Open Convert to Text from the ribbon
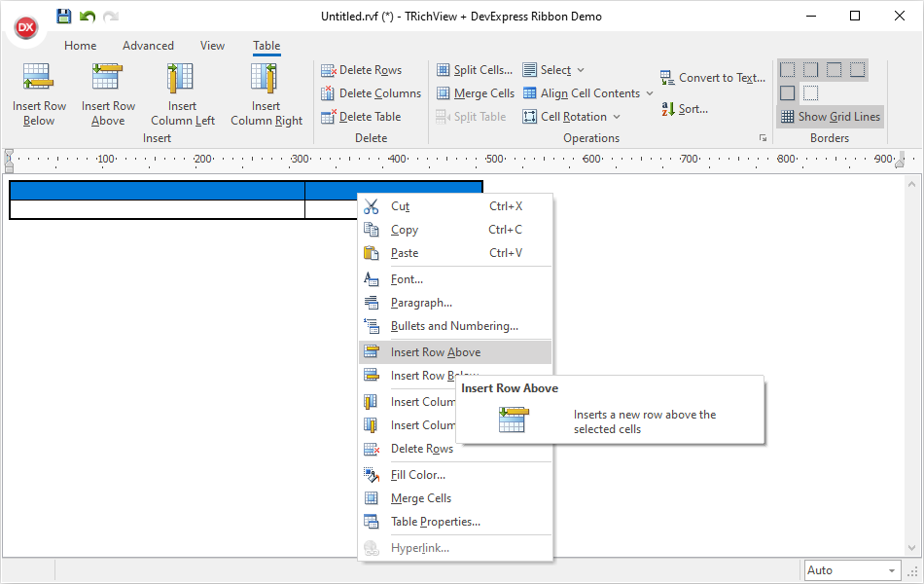The width and height of the screenshot is (924, 584). coord(712,78)
